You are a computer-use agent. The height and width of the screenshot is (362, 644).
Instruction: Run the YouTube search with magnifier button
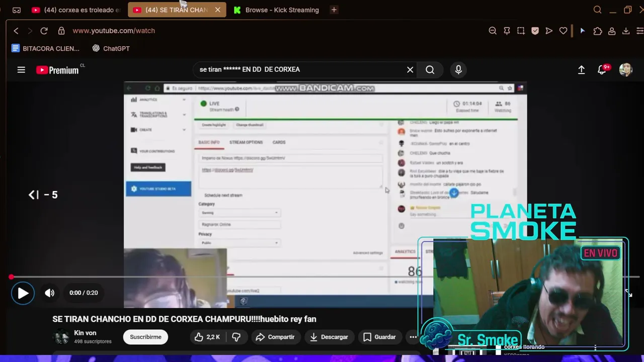430,70
